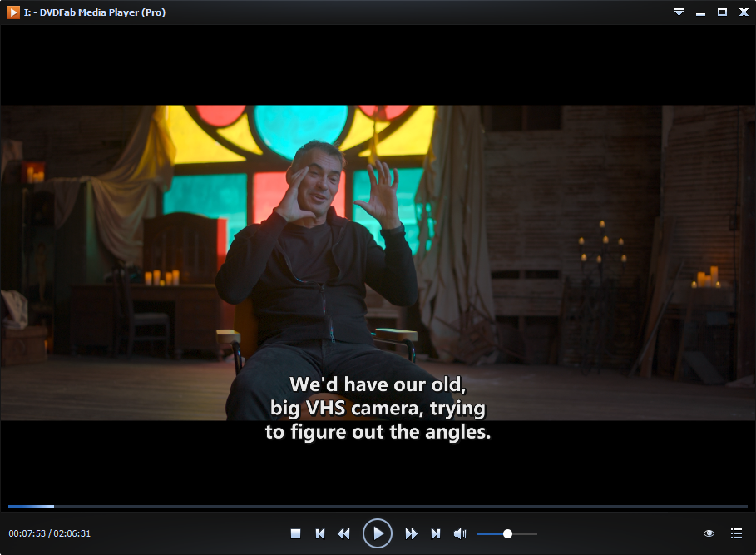Image resolution: width=756 pixels, height=555 pixels.
Task: Click the volume slider knob
Action: coord(507,533)
